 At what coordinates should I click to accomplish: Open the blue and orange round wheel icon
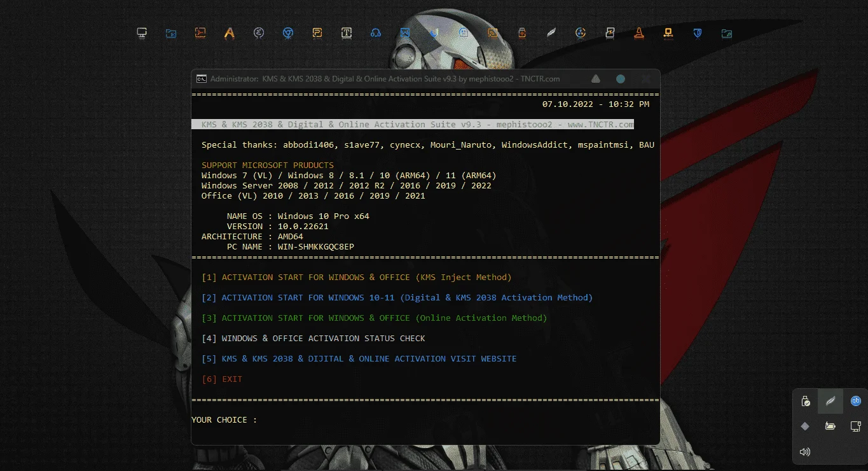coord(581,32)
